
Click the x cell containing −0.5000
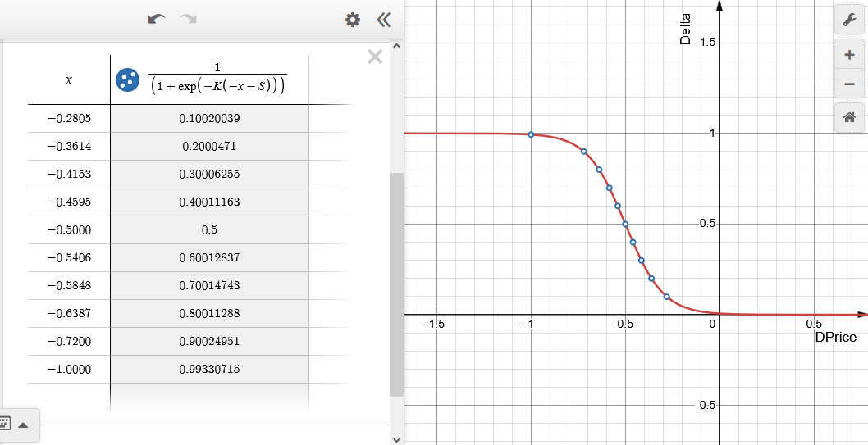pos(69,230)
